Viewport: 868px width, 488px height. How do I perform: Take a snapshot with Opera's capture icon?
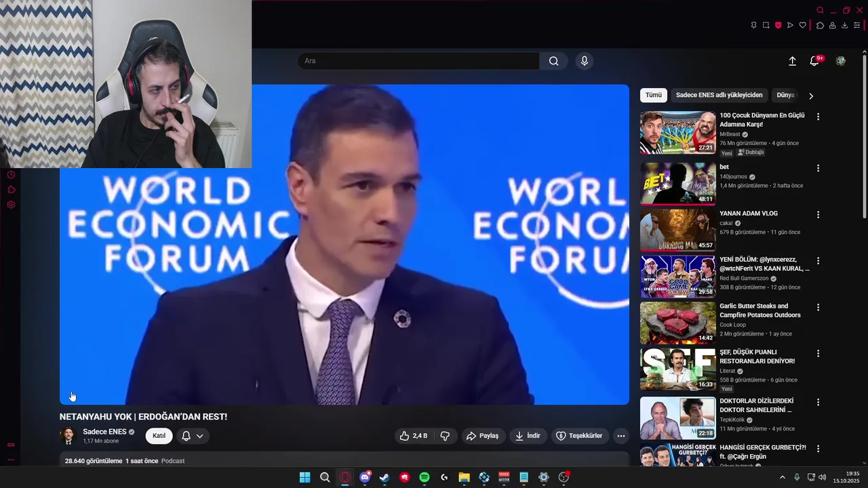[766, 25]
